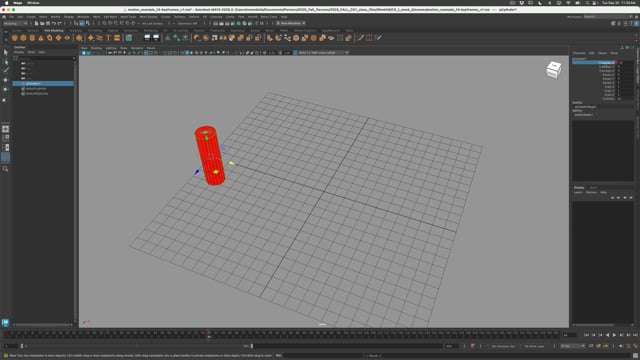This screenshot has width=640, height=360.
Task: Click the Play backwards button
Action: 607,335
